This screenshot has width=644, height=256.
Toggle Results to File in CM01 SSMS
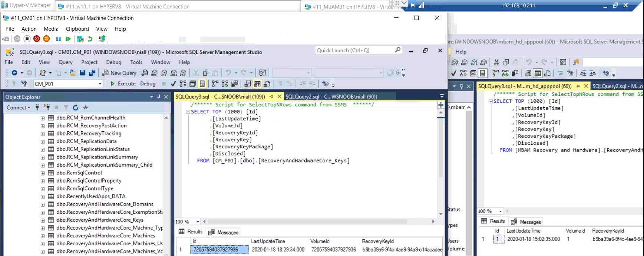pos(267,84)
